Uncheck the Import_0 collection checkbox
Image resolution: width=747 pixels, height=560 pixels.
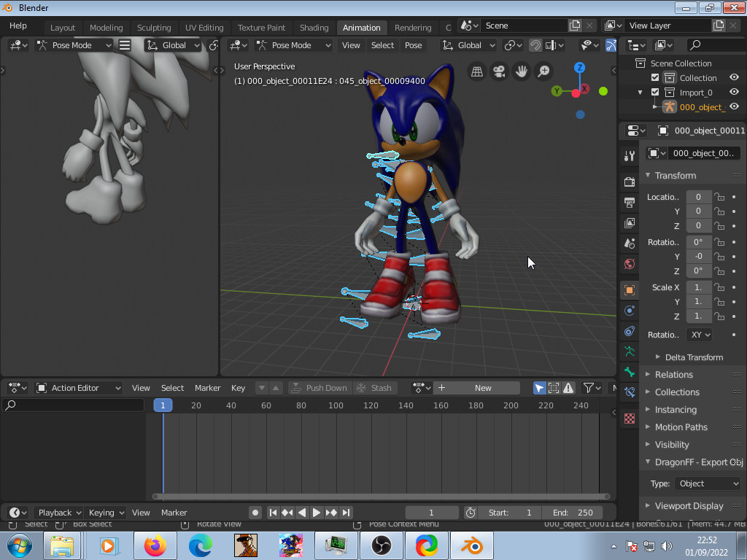(x=654, y=92)
